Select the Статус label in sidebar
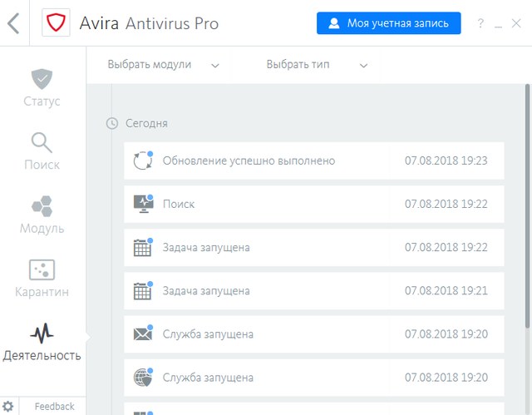 click(42, 101)
